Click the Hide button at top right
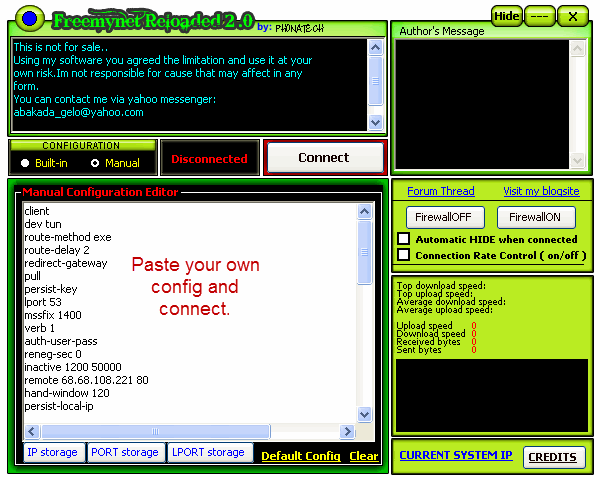Viewport: 600px width, 480px height. [506, 16]
